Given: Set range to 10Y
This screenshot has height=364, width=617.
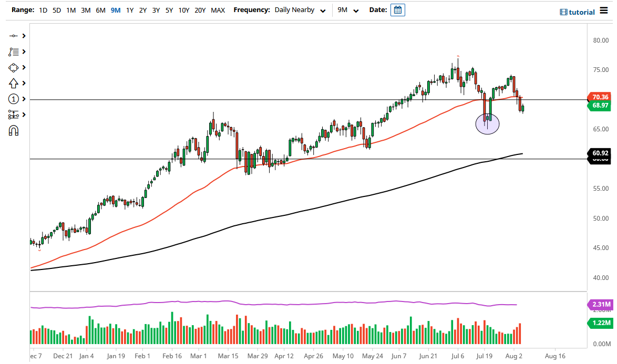Looking at the screenshot, I should tap(184, 10).
